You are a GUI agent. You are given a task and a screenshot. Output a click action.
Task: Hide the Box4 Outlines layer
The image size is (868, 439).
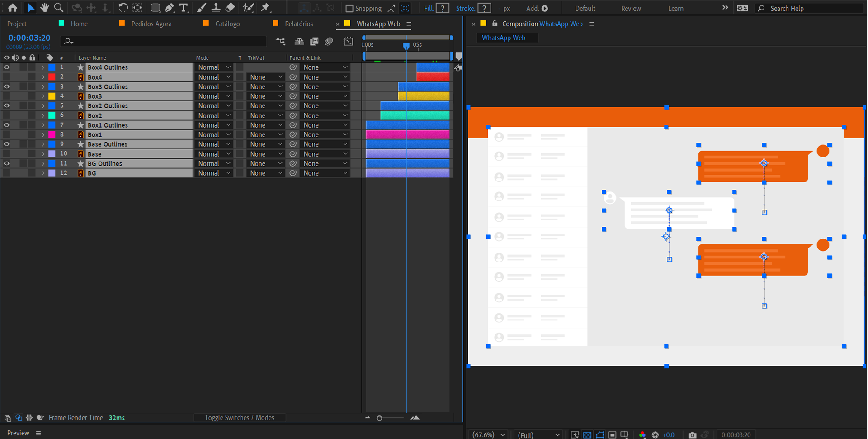click(x=7, y=67)
